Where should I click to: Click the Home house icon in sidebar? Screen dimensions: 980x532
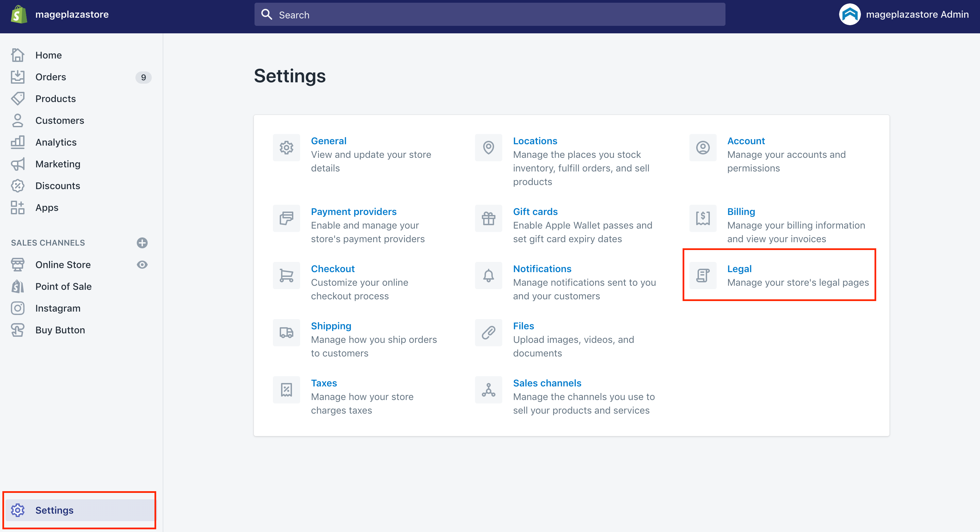coord(17,55)
